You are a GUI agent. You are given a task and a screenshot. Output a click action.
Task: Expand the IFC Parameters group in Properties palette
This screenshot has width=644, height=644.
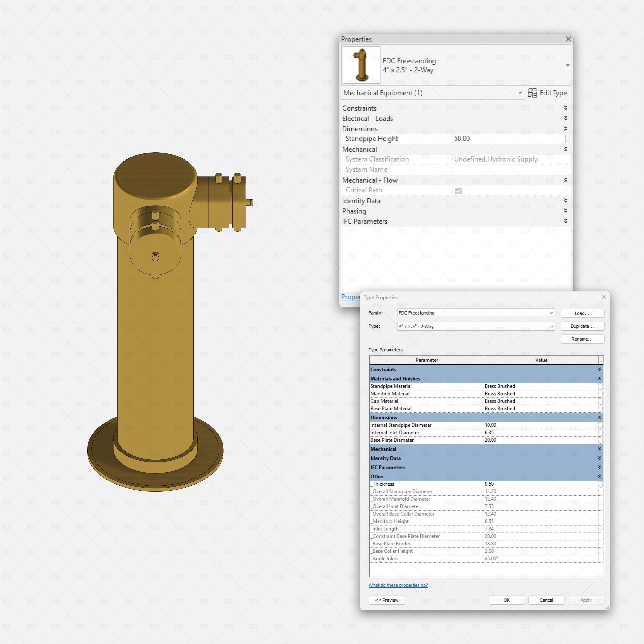[566, 221]
